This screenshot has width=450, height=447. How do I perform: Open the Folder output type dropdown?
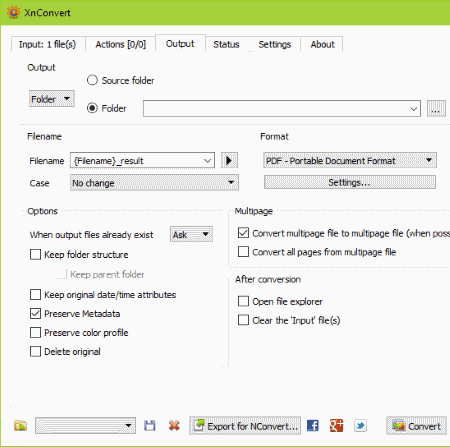pyautogui.click(x=52, y=99)
